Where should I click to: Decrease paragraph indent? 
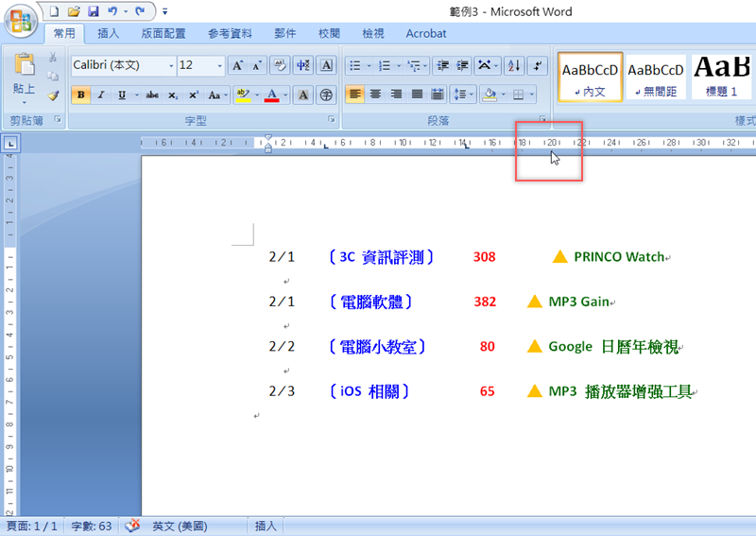442,65
